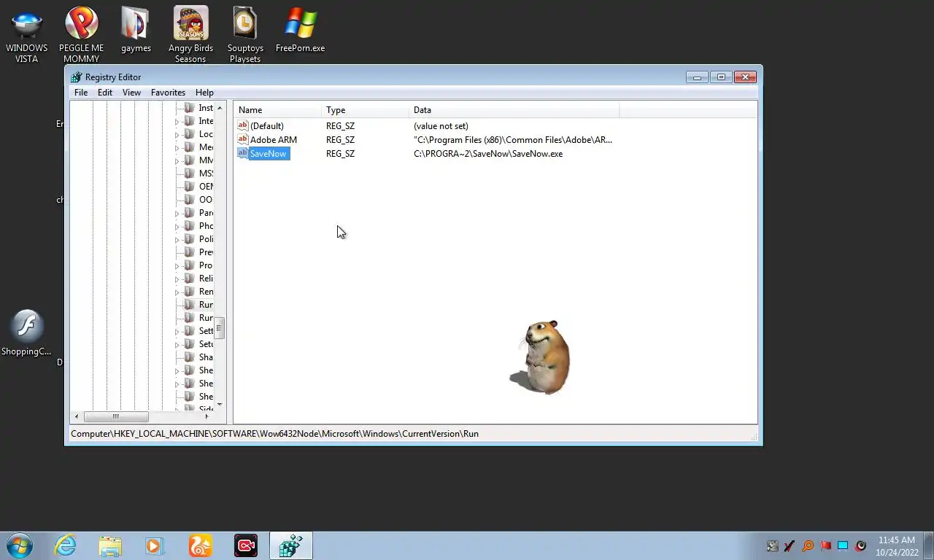Open the Help menu
Viewport: 934px width, 560px height.
[204, 93]
